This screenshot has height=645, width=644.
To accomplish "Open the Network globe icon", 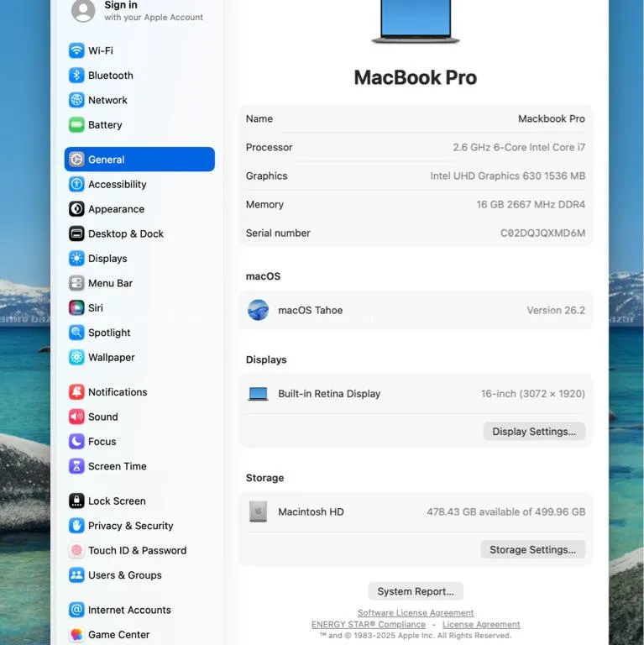I will 76,100.
